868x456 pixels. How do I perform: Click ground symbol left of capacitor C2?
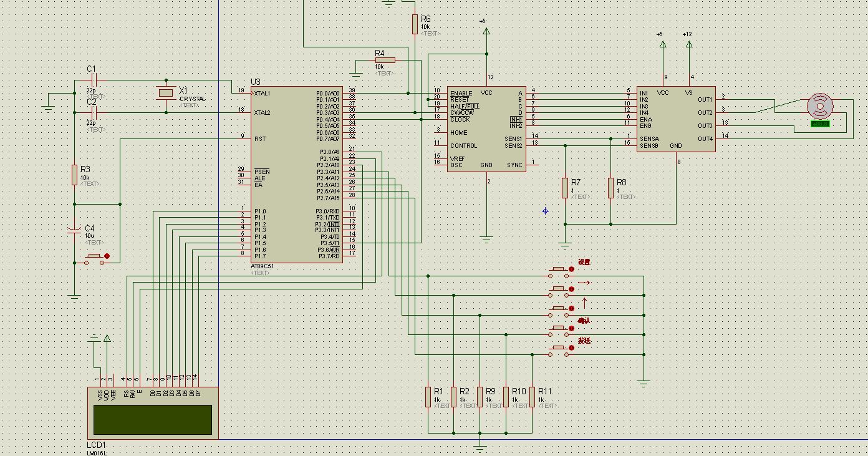[49, 106]
